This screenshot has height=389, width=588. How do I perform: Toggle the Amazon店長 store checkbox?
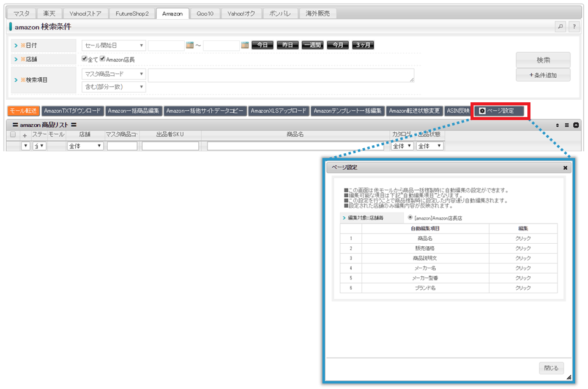coord(102,59)
